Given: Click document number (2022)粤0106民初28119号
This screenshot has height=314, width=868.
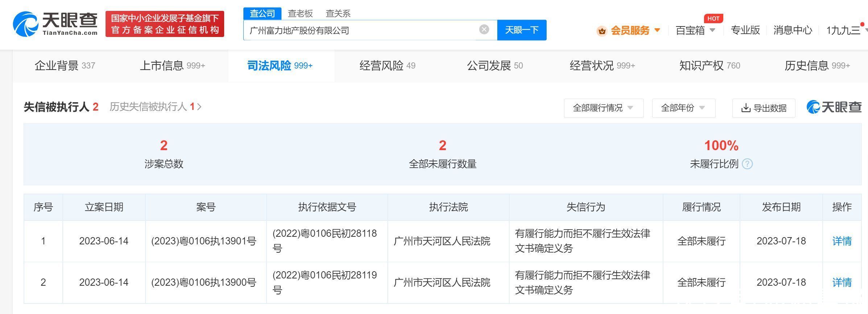Looking at the screenshot, I should click(325, 282).
